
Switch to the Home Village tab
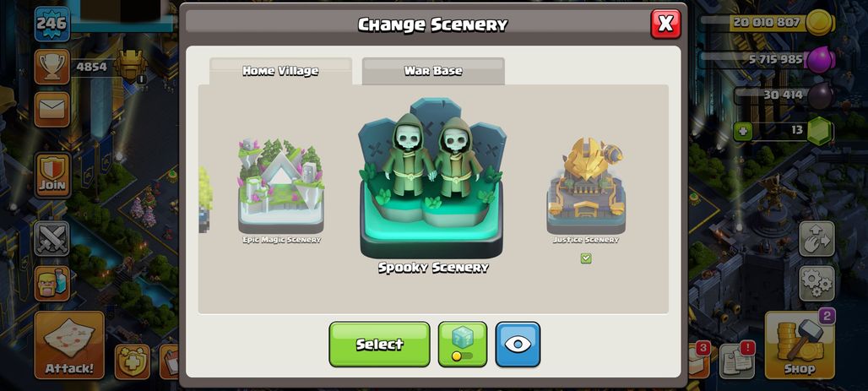(x=280, y=71)
